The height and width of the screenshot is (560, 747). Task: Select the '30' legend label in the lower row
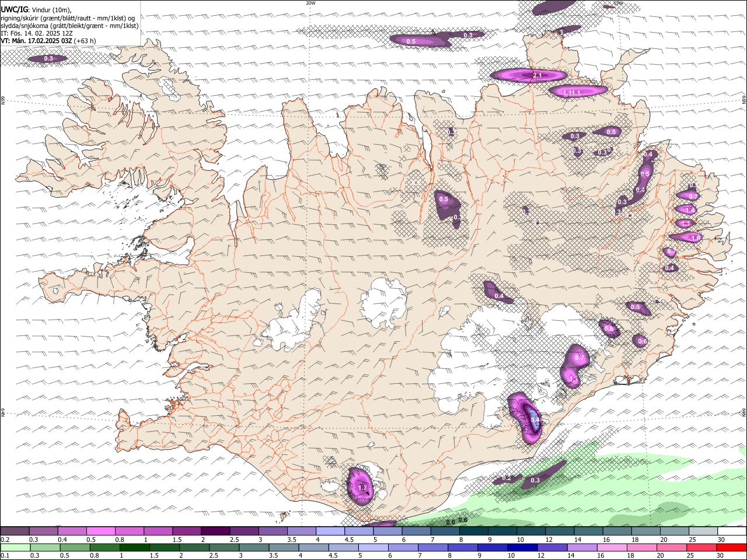pos(721,556)
